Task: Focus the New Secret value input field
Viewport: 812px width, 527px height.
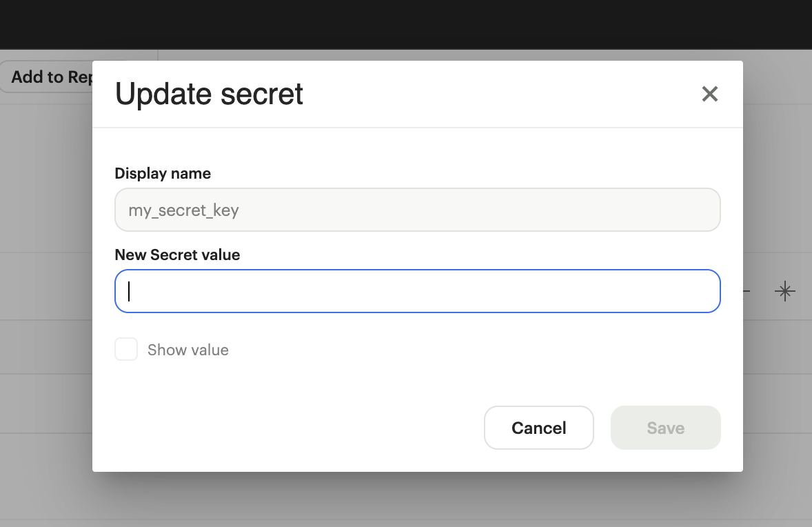Action: point(418,291)
